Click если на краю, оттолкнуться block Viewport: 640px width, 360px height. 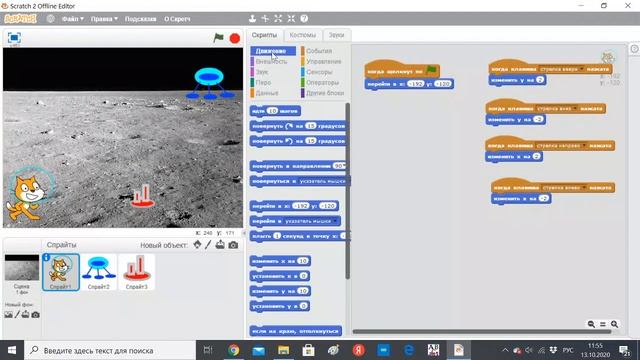pos(296,331)
